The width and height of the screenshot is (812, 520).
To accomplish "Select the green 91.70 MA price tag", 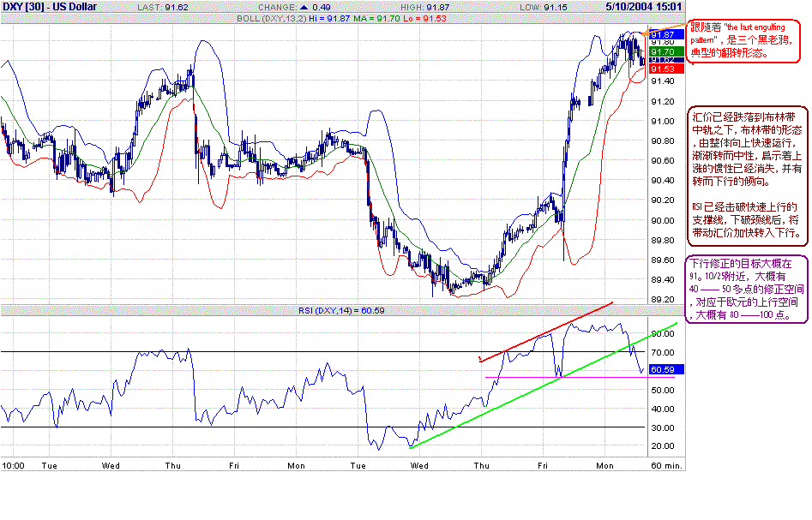I will point(666,51).
